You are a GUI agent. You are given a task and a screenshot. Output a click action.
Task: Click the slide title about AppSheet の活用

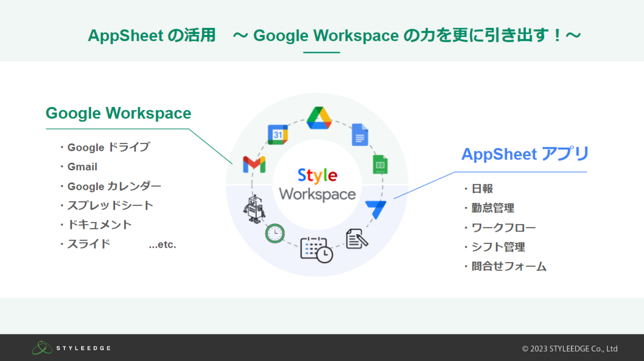click(x=334, y=35)
